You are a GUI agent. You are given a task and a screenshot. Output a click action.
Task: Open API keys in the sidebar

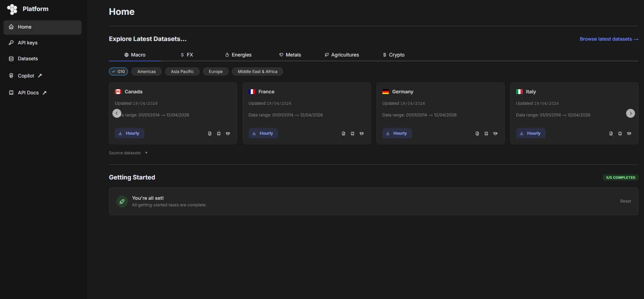click(x=28, y=43)
